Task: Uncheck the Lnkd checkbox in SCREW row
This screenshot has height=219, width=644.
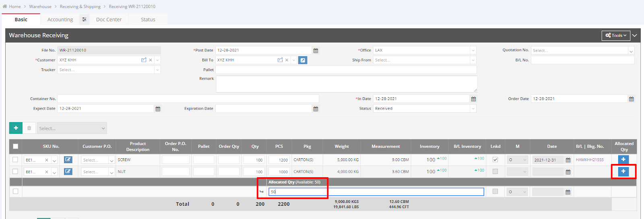Action: click(495, 160)
